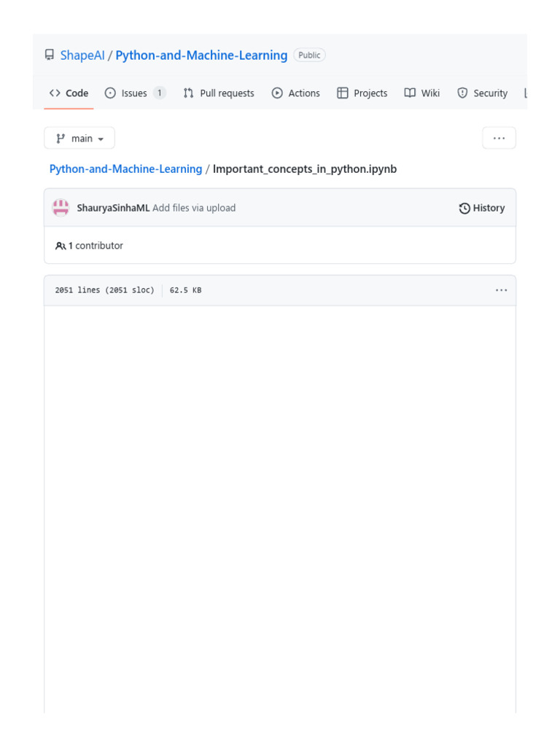The width and height of the screenshot is (560, 747).
Task: Click the repository book icon
Action: point(50,55)
